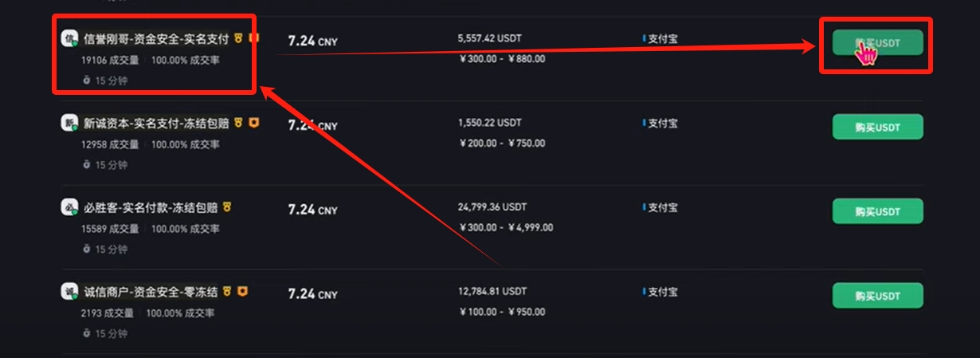
Task: Click 12,784.81 USDT available amount
Action: click(492, 292)
